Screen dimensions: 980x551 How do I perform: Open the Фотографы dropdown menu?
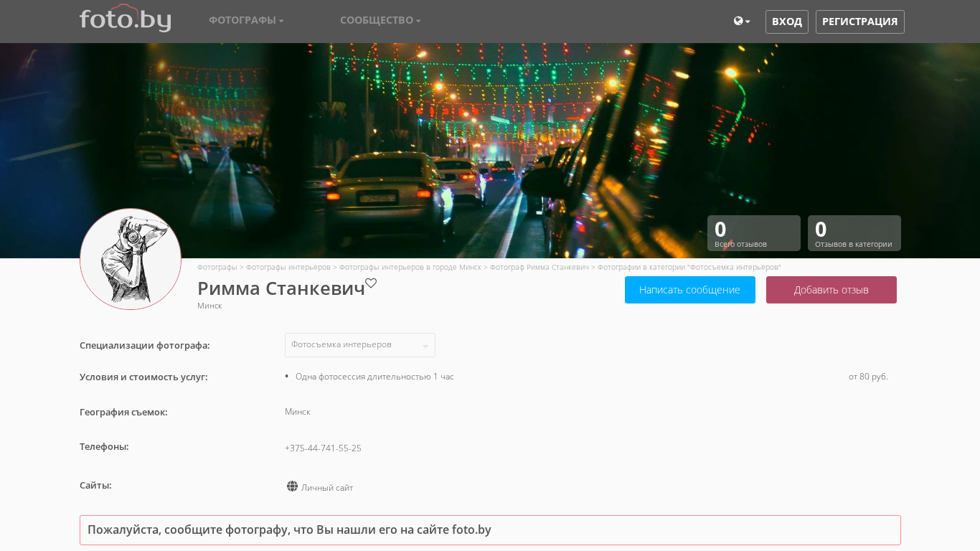pyautogui.click(x=246, y=20)
